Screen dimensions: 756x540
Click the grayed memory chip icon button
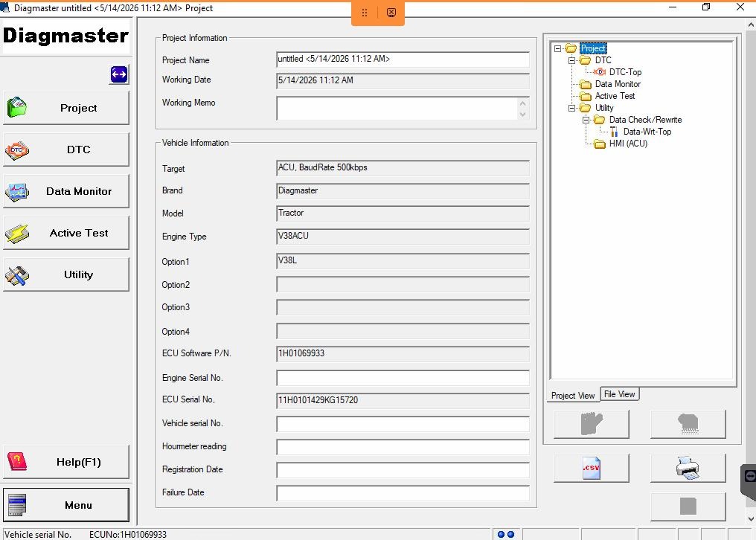click(688, 424)
